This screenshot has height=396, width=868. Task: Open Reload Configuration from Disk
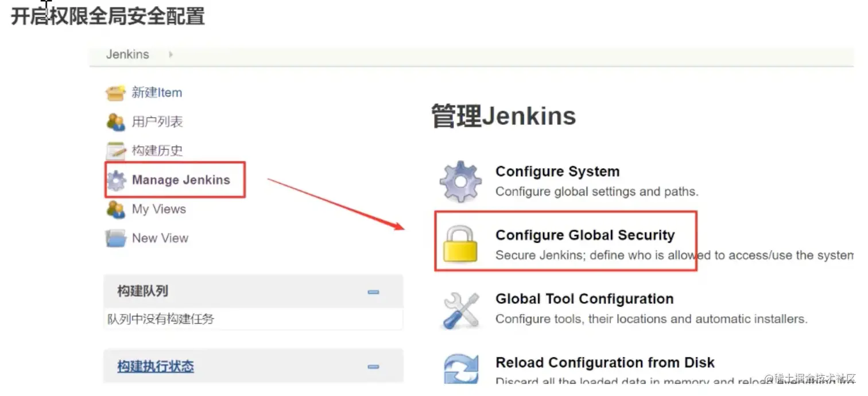pos(605,363)
